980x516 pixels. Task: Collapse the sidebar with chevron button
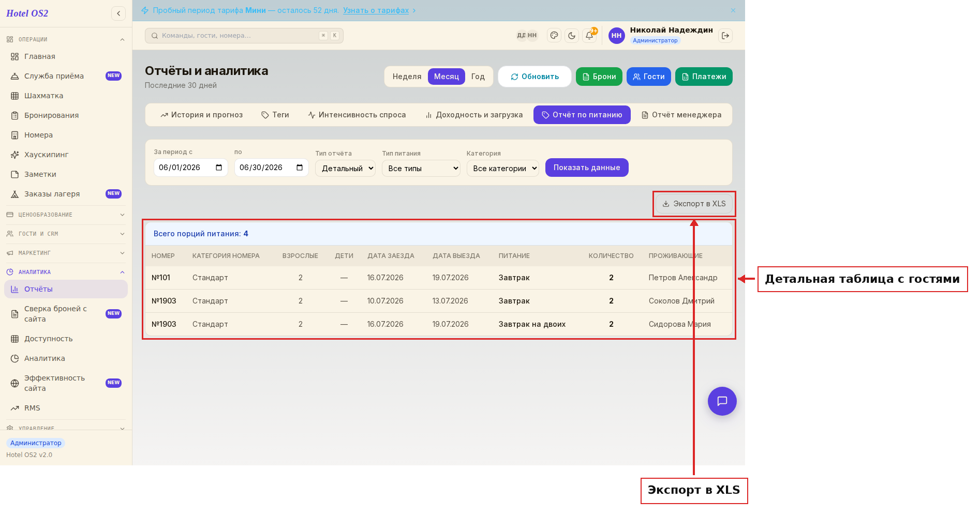[x=118, y=13]
